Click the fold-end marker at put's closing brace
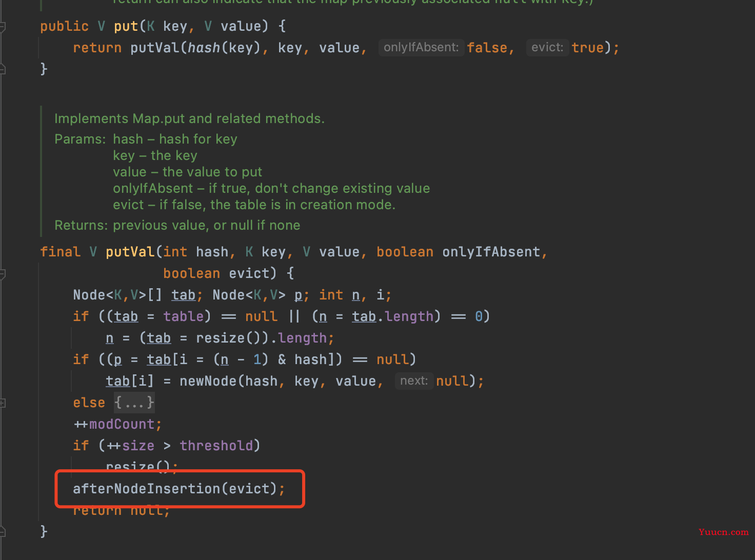755x560 pixels. (x=2, y=69)
